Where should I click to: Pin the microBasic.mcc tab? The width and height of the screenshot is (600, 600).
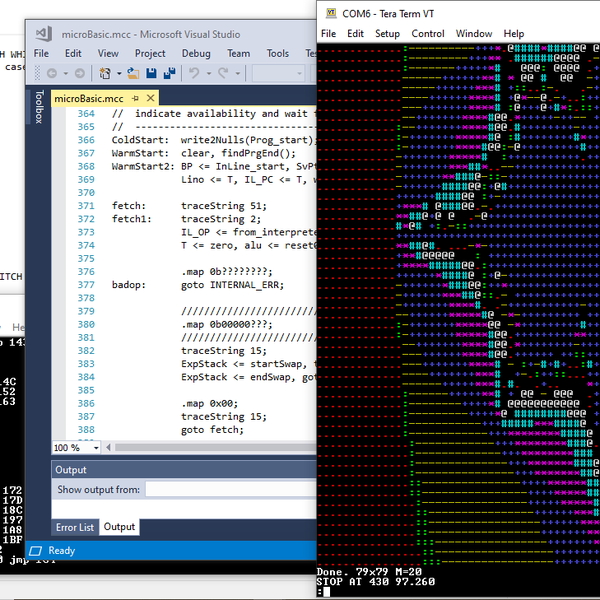(x=135, y=98)
